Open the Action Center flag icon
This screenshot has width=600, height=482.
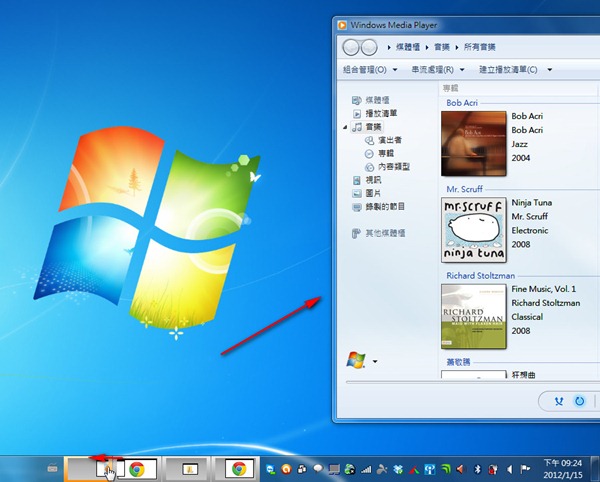[x=525, y=469]
